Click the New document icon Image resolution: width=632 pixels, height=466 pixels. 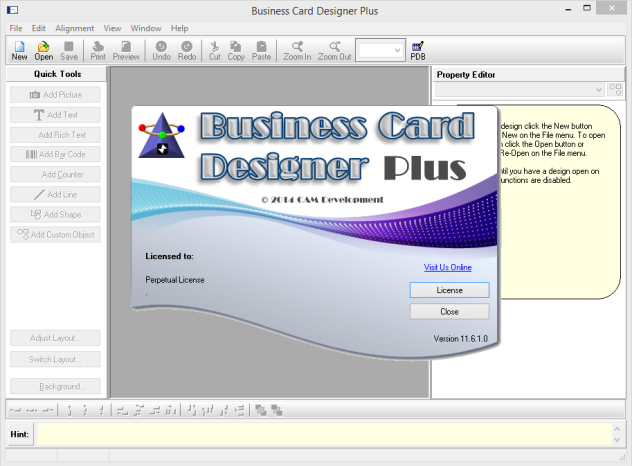point(19,50)
